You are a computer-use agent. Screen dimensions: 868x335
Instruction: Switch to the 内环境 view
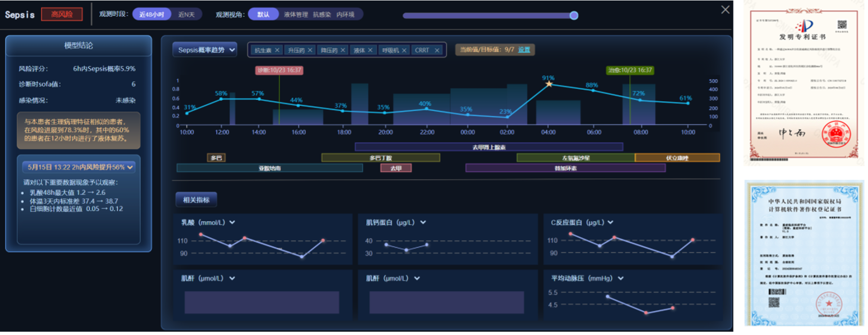345,14
